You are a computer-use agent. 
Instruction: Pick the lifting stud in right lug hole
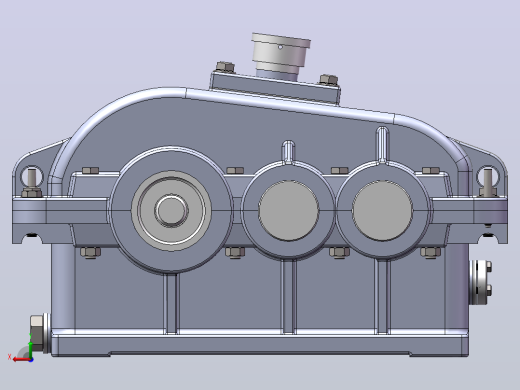(487, 183)
